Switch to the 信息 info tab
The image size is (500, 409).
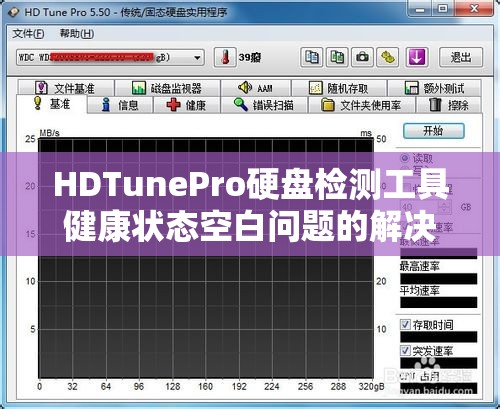point(120,105)
